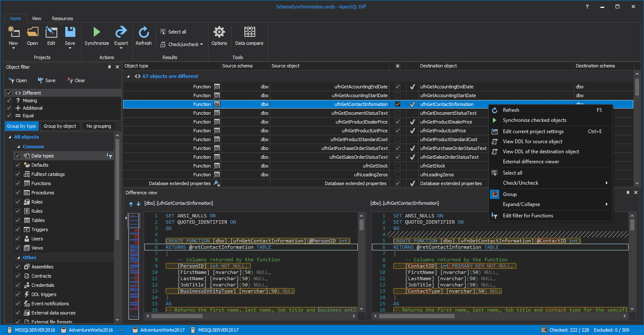Click the New project icon
This screenshot has width=644, height=335.
[x=13, y=32]
